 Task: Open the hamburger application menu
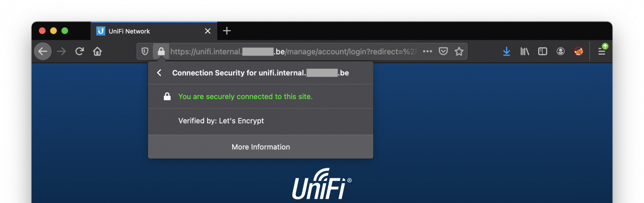(602, 51)
